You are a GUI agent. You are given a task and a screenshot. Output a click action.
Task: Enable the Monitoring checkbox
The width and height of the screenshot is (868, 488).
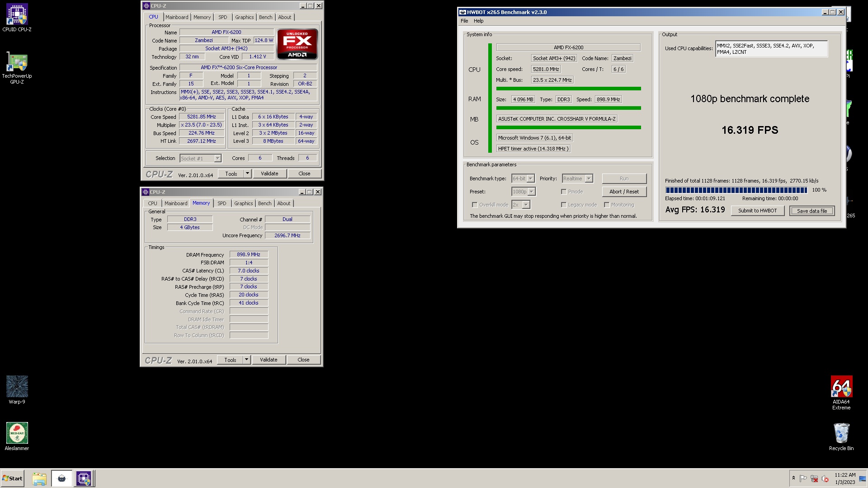[607, 205]
